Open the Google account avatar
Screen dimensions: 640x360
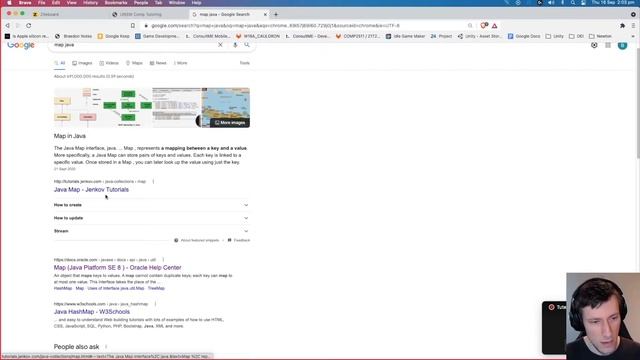tap(622, 45)
